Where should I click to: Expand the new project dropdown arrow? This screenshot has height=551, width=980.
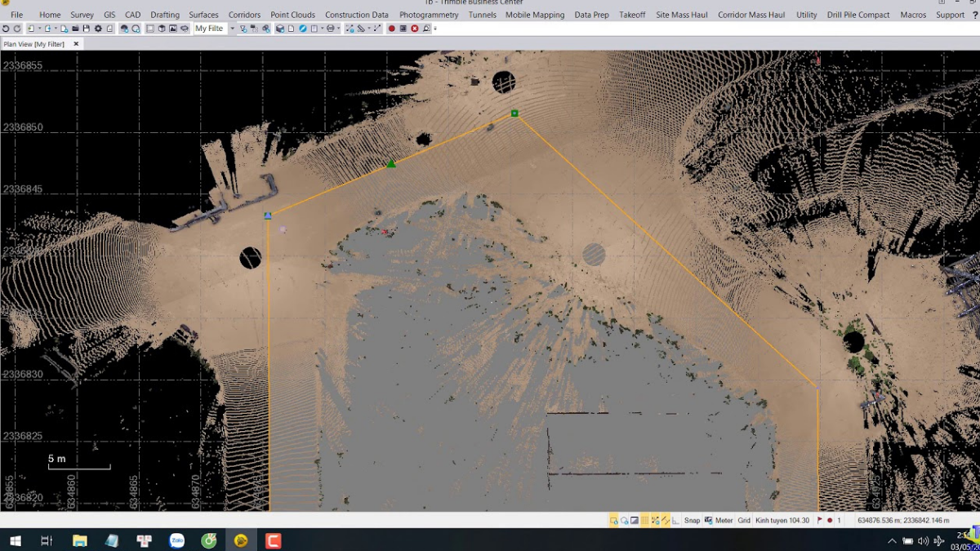click(39, 29)
